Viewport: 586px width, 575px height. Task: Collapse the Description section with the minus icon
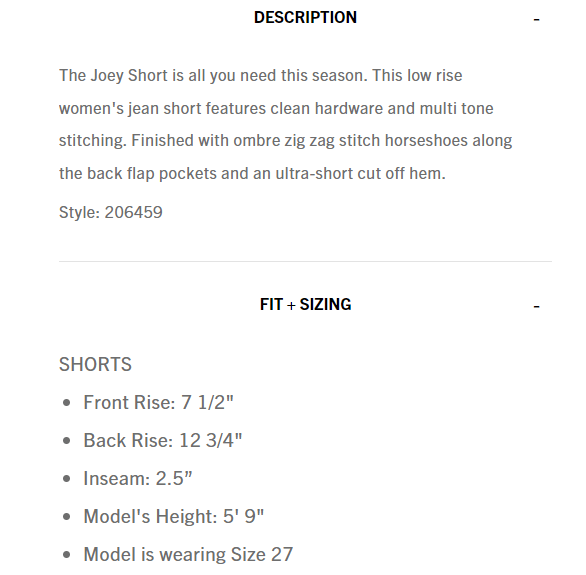tap(536, 19)
